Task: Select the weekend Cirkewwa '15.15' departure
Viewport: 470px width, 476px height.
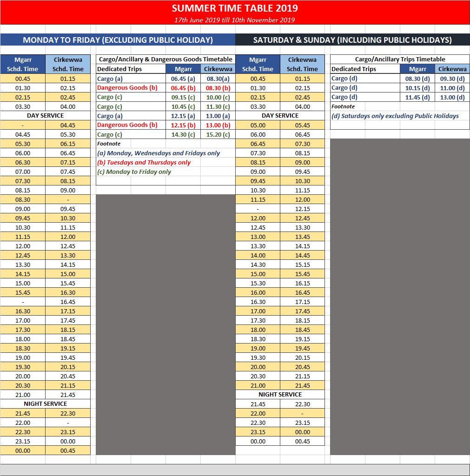Action: click(302, 265)
